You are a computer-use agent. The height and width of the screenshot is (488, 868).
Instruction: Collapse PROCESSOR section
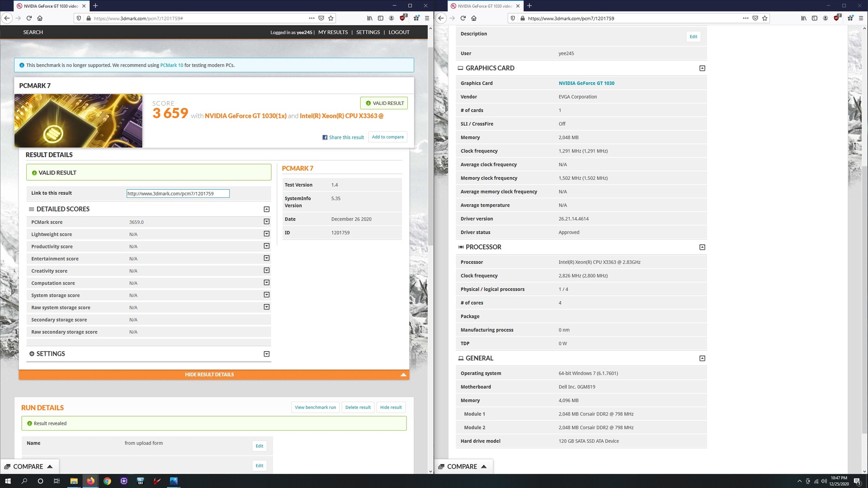coord(702,247)
